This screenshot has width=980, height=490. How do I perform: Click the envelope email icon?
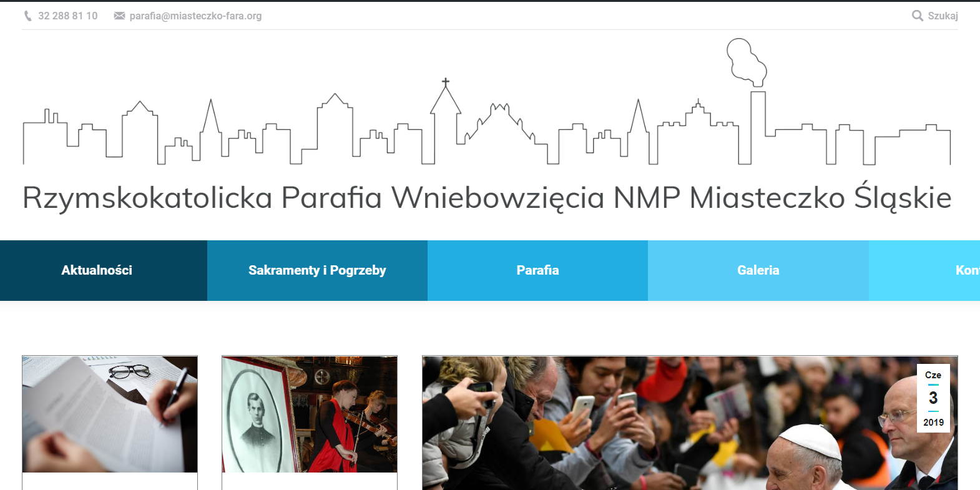pos(119,16)
